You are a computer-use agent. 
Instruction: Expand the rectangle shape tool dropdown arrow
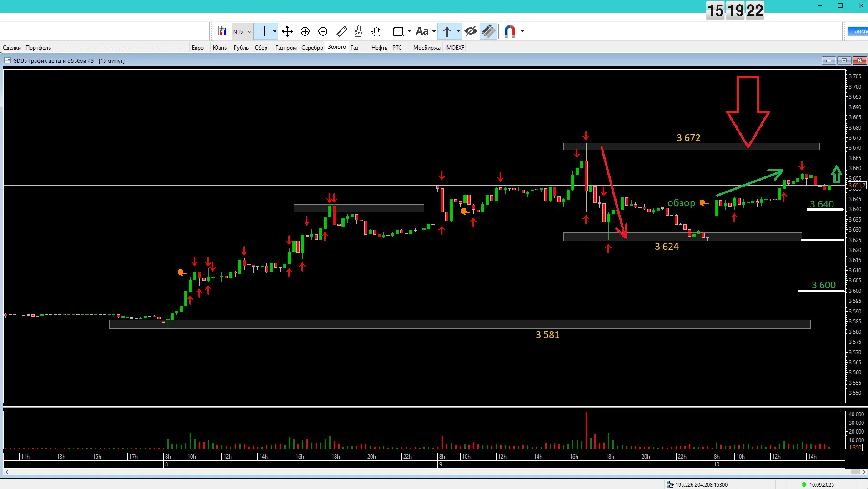[x=409, y=31]
